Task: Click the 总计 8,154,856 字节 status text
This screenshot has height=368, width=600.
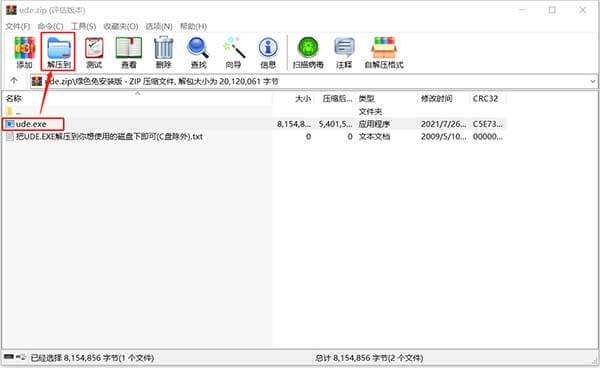Action: (369, 358)
